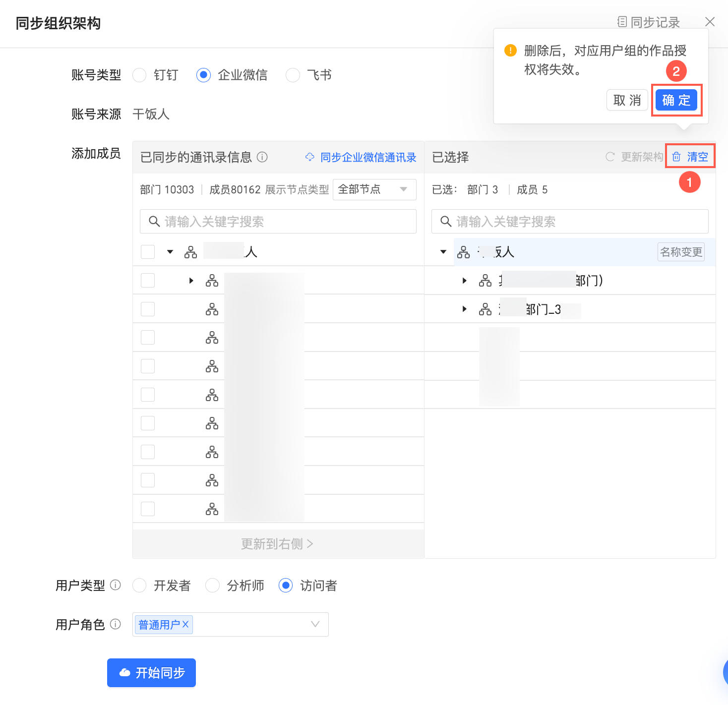Viewport: 728px width, 705px height.
Task: Click the 开始同步 button
Action: click(x=152, y=673)
